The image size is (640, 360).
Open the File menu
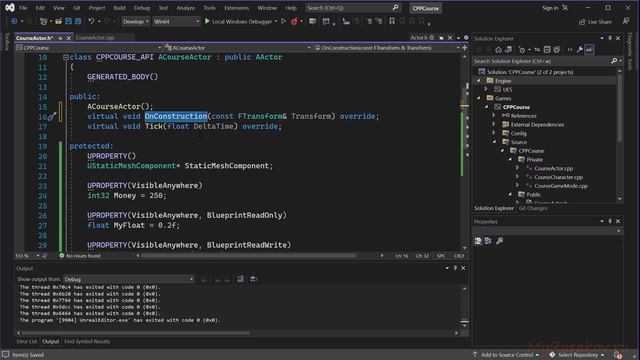(24, 8)
